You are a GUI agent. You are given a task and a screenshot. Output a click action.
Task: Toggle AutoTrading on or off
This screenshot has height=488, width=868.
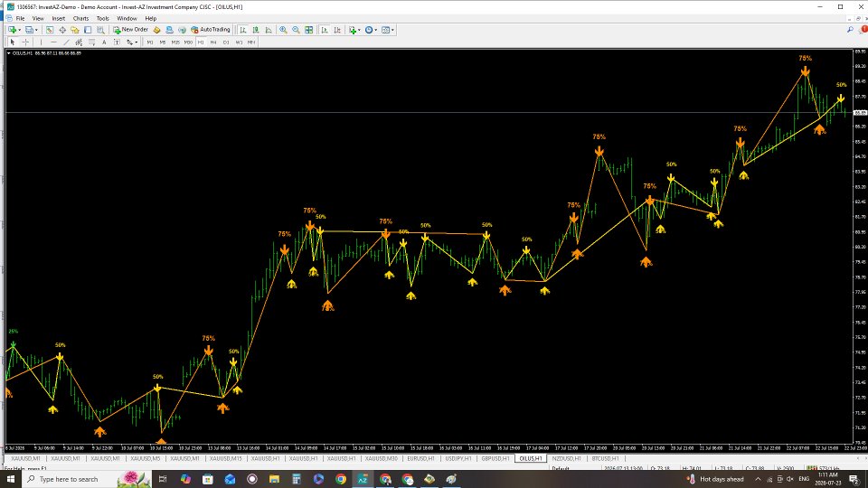(210, 30)
